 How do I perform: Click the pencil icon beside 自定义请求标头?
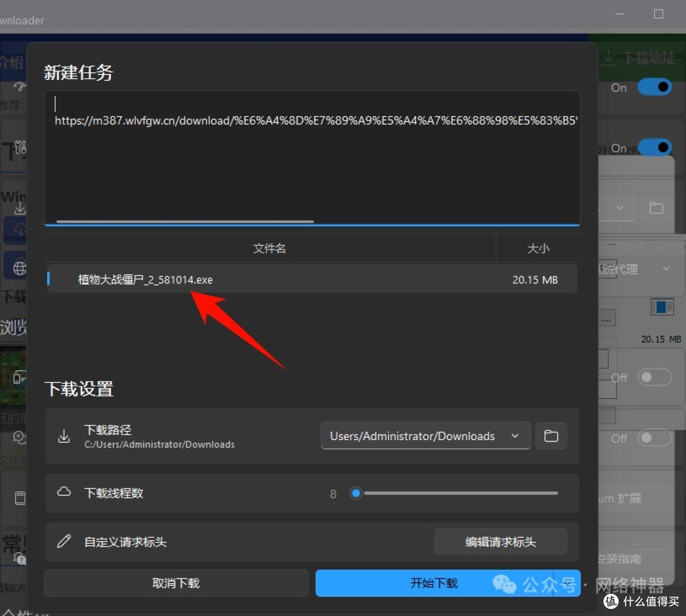64,541
